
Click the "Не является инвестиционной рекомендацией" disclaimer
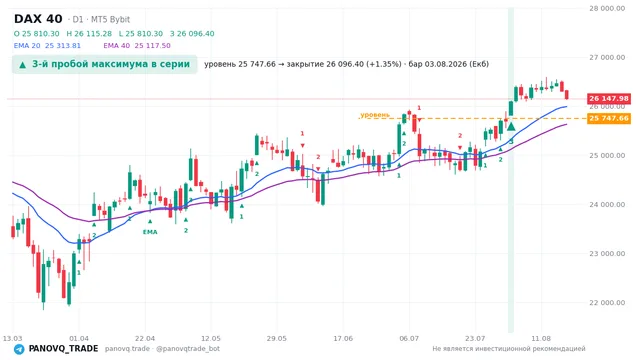[x=509, y=349]
